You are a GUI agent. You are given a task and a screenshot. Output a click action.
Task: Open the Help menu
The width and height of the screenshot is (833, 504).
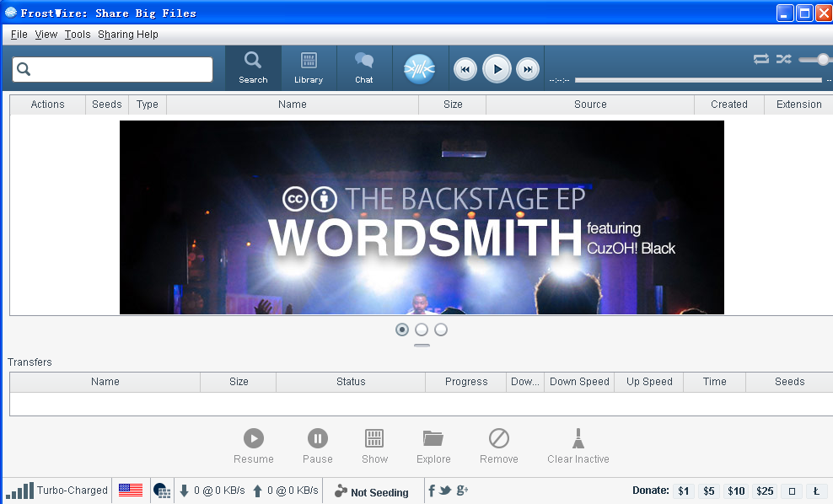click(x=148, y=35)
